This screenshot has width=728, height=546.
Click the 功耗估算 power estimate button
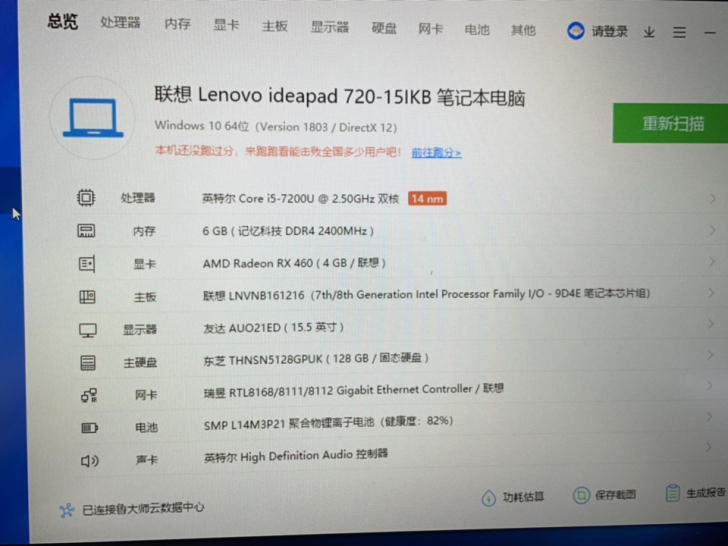point(513,497)
